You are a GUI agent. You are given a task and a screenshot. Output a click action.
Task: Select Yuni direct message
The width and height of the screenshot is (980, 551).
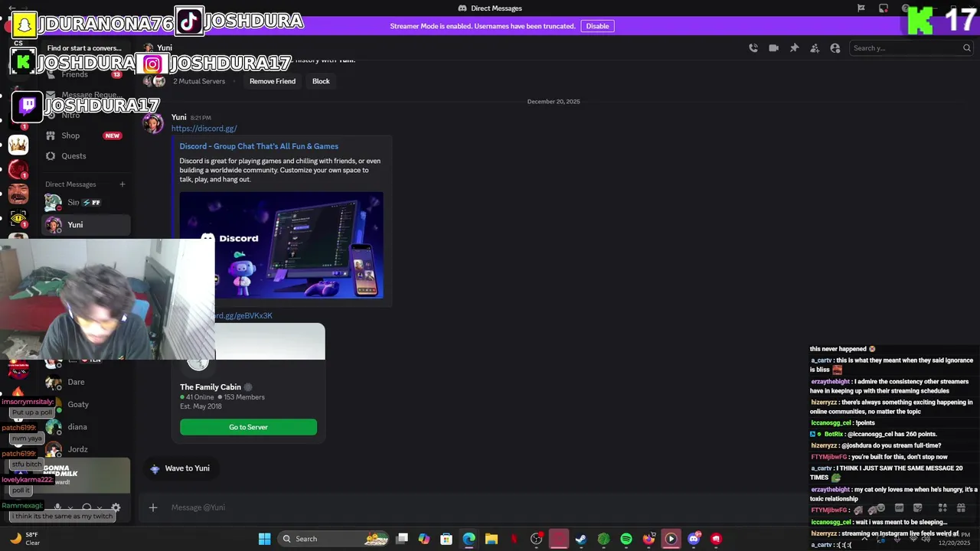[x=86, y=225]
